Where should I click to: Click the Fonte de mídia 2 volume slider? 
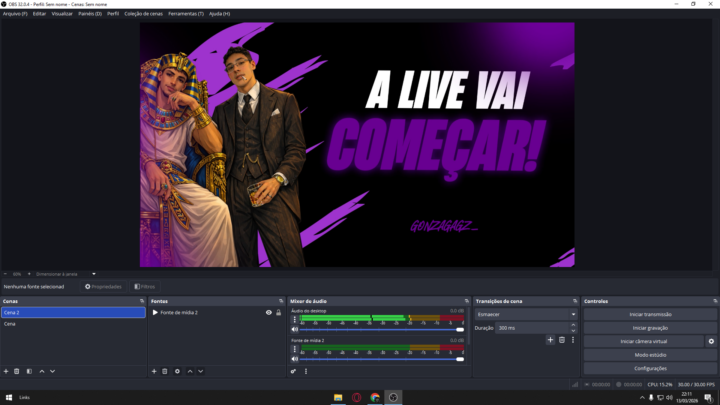pyautogui.click(x=380, y=359)
